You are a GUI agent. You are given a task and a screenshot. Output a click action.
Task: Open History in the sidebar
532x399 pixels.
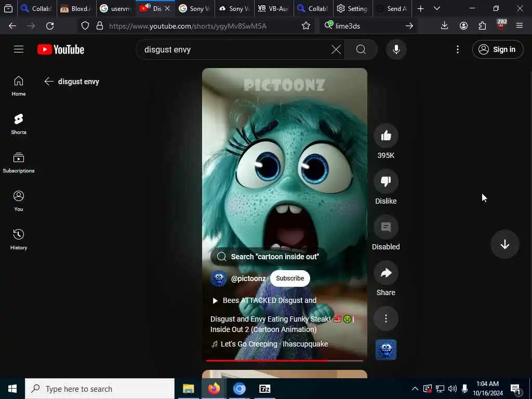coord(19,240)
